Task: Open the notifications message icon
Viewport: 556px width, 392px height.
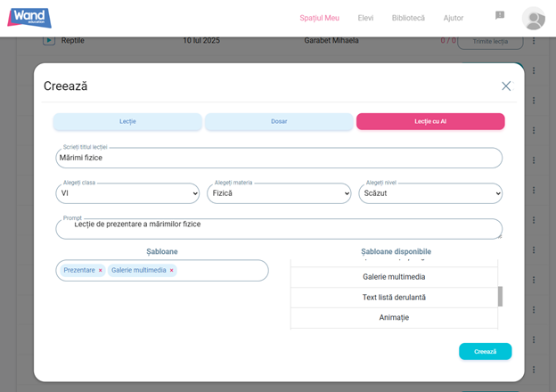Action: click(x=500, y=16)
